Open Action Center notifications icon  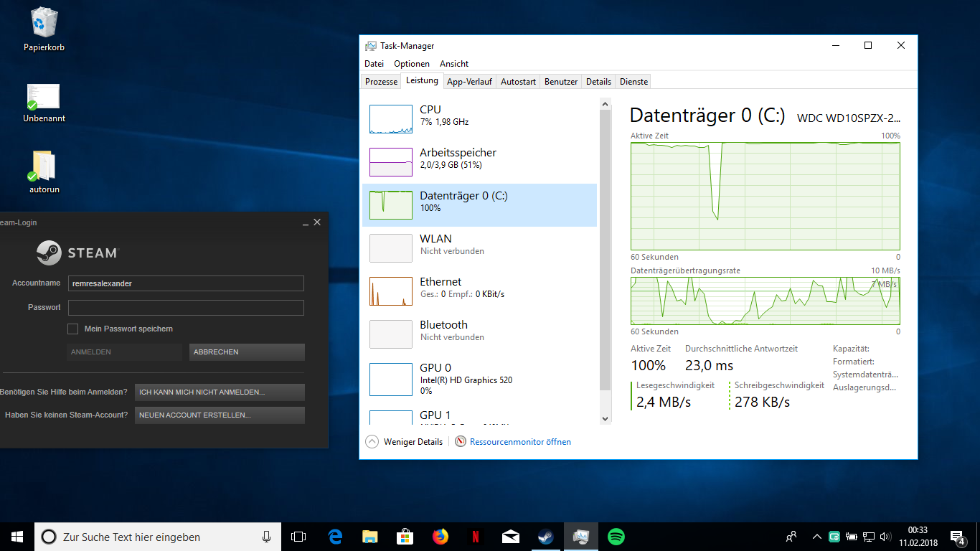[957, 537]
